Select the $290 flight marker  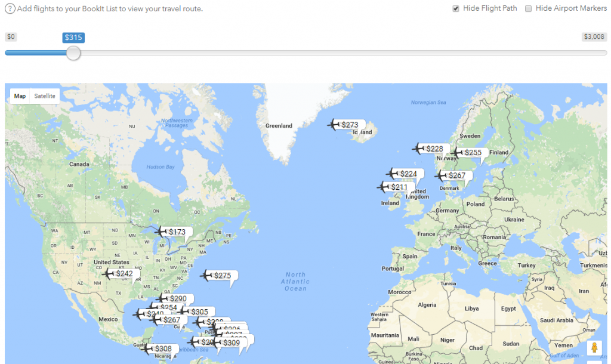point(175,298)
